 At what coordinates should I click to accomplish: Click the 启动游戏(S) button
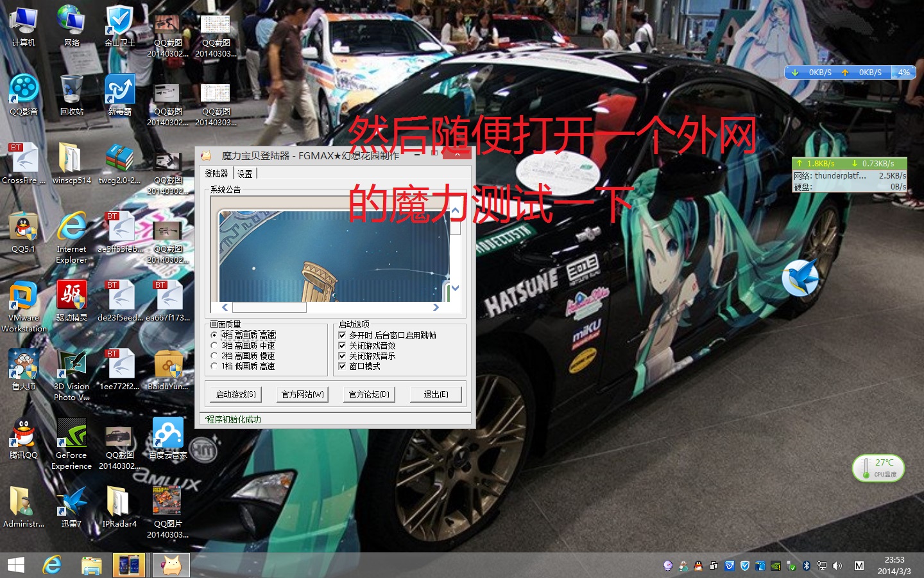tap(235, 394)
